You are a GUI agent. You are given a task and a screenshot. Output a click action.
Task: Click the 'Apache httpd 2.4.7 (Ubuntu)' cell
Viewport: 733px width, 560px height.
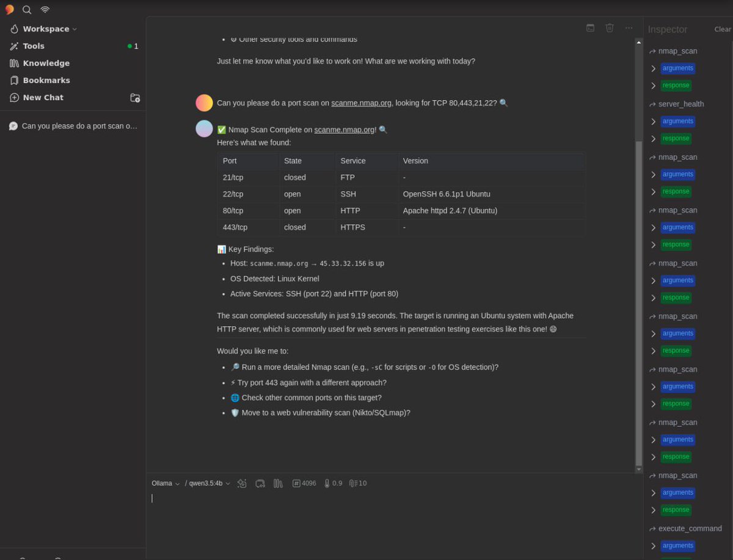tap(491, 211)
